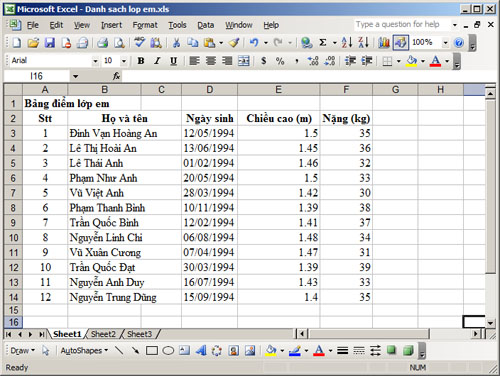Apply the red Font Color in Formatting toolbar
Viewport: 500px width, 376px height.
click(x=435, y=61)
